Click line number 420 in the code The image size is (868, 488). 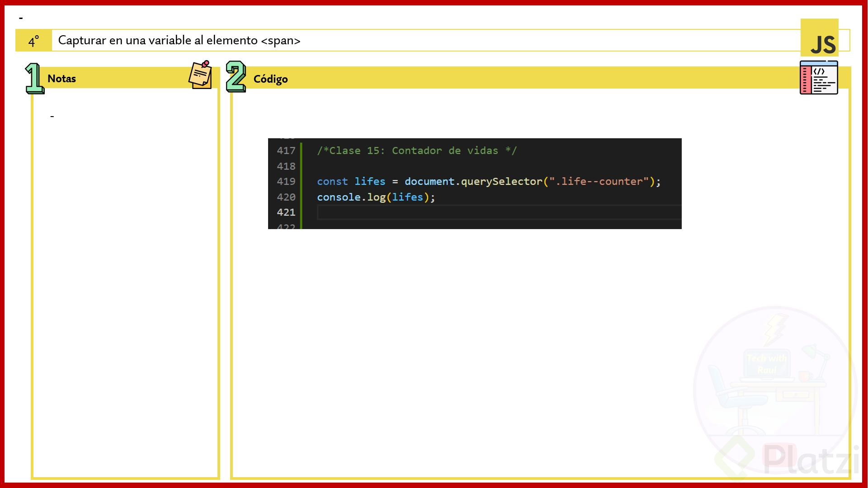[x=286, y=197]
